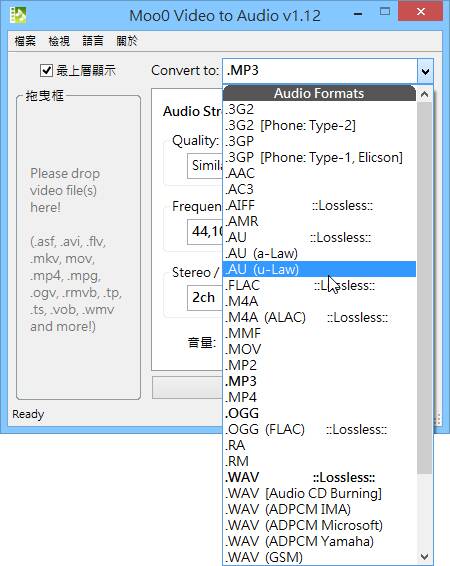Pick the .AMR format

point(319,221)
